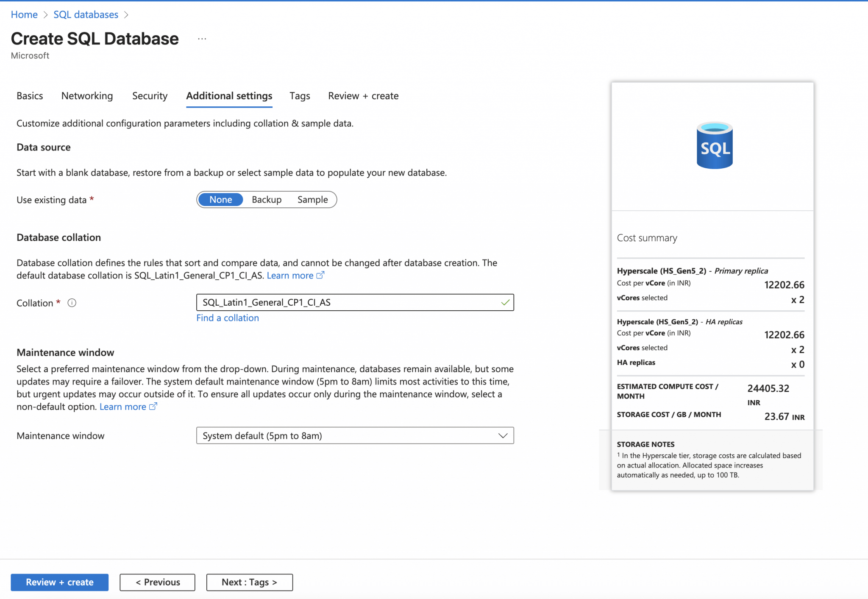The height and width of the screenshot is (599, 868).
Task: Click the Collation info icon
Action: [x=72, y=303]
